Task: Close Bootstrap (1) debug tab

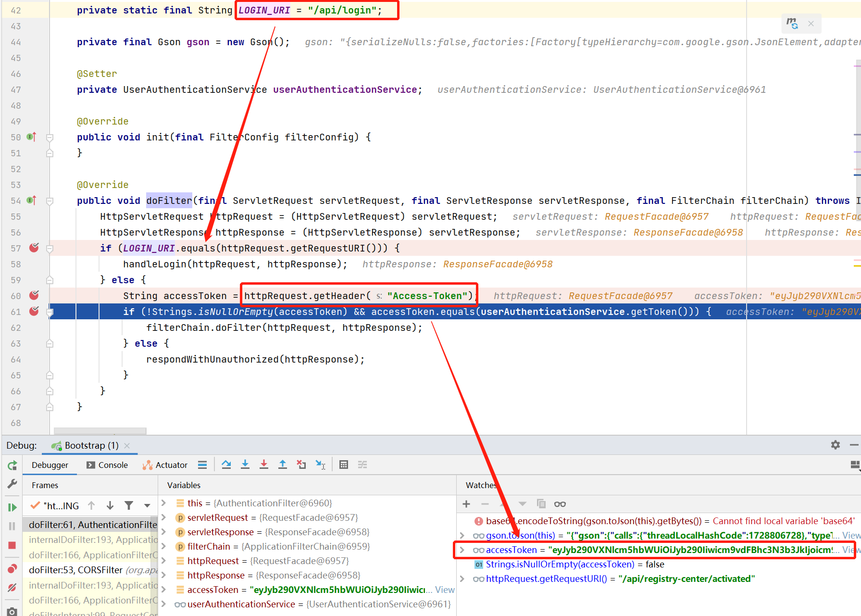Action: click(x=127, y=446)
